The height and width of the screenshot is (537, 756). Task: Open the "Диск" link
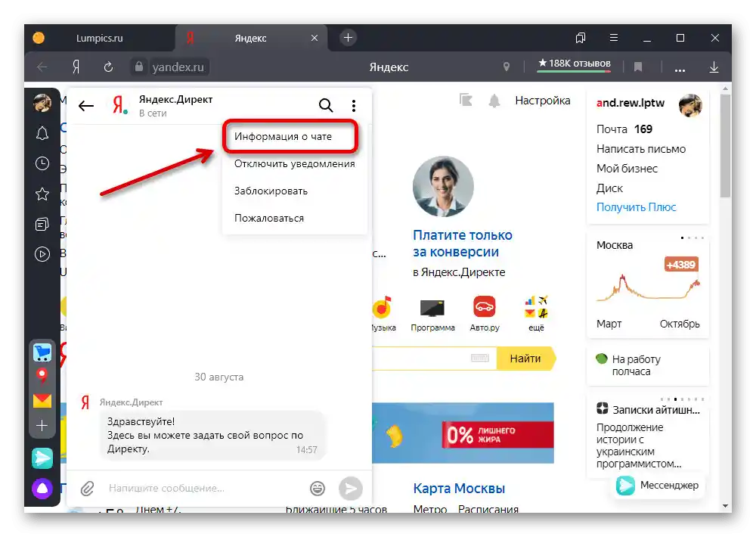[609, 188]
